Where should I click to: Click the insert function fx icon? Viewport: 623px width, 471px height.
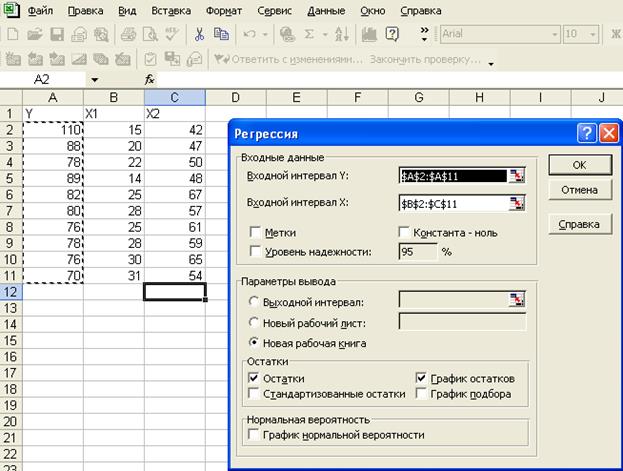pos(150,79)
